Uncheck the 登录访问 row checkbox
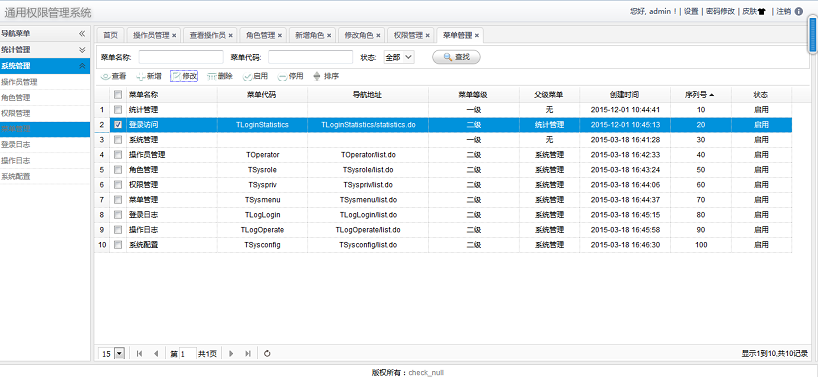The image size is (818, 377). [x=118, y=125]
